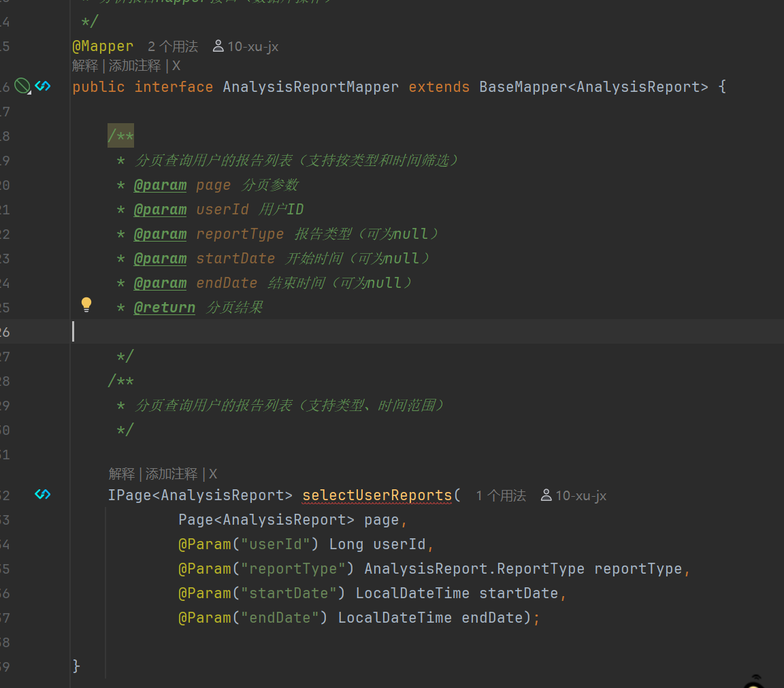The image size is (784, 688).
Task: Click the @return Javadoc tag
Action: (x=165, y=307)
